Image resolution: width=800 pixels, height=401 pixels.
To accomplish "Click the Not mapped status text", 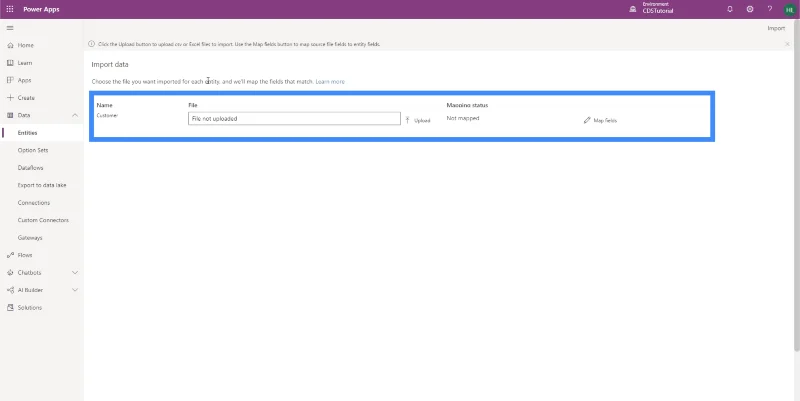I will (463, 118).
